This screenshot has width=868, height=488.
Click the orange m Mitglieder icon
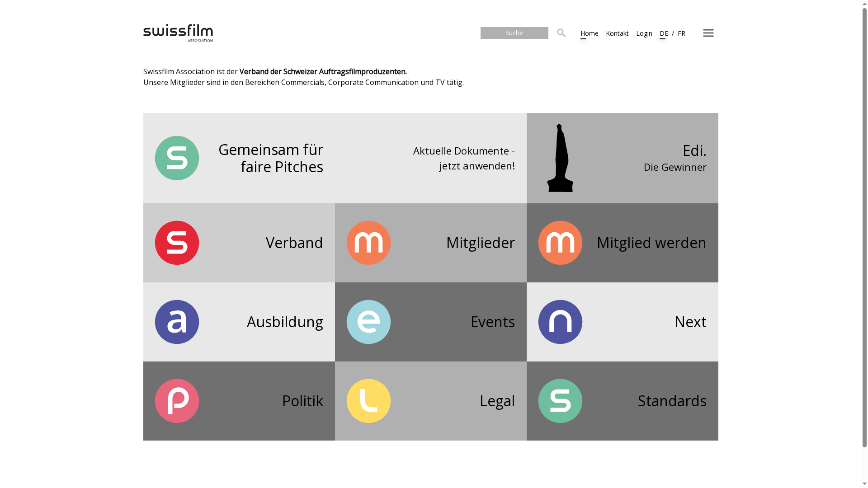[x=368, y=243]
